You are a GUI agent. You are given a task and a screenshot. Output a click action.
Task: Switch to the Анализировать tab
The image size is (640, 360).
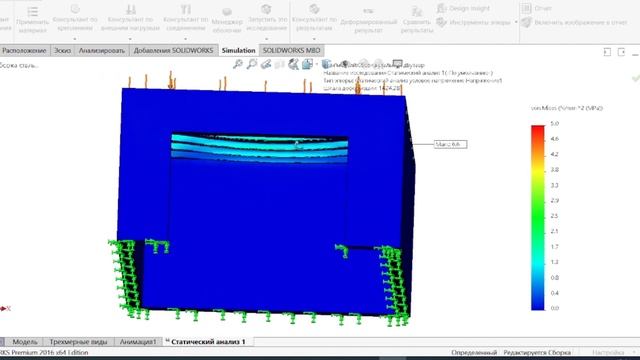(102, 51)
